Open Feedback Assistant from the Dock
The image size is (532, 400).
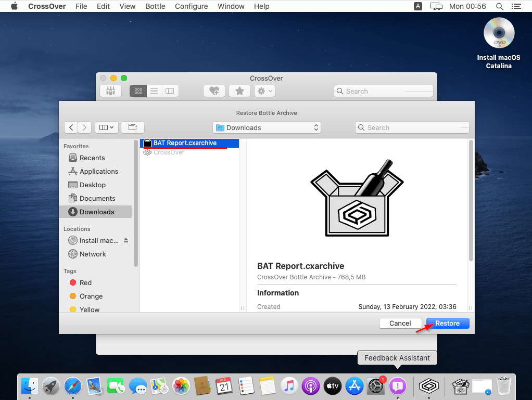pos(398,386)
